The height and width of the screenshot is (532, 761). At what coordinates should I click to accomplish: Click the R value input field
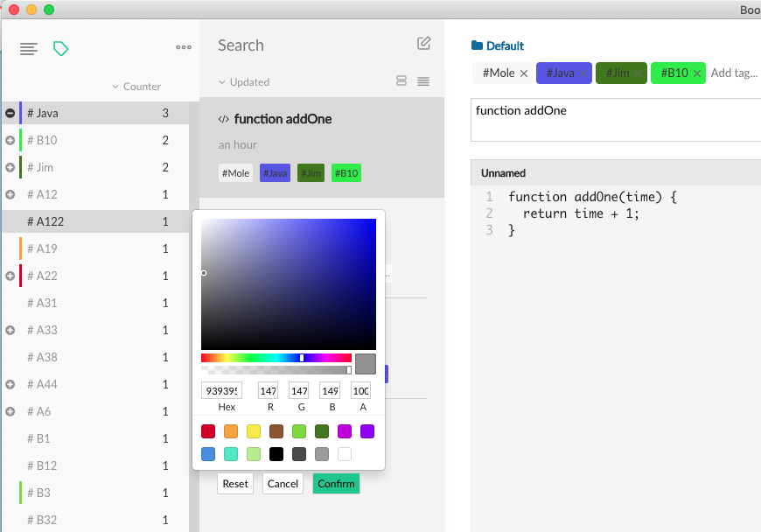click(x=269, y=391)
